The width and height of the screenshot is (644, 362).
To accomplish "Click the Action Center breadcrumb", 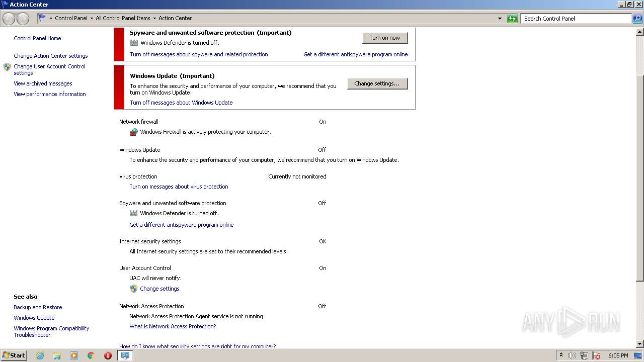I will (x=175, y=18).
